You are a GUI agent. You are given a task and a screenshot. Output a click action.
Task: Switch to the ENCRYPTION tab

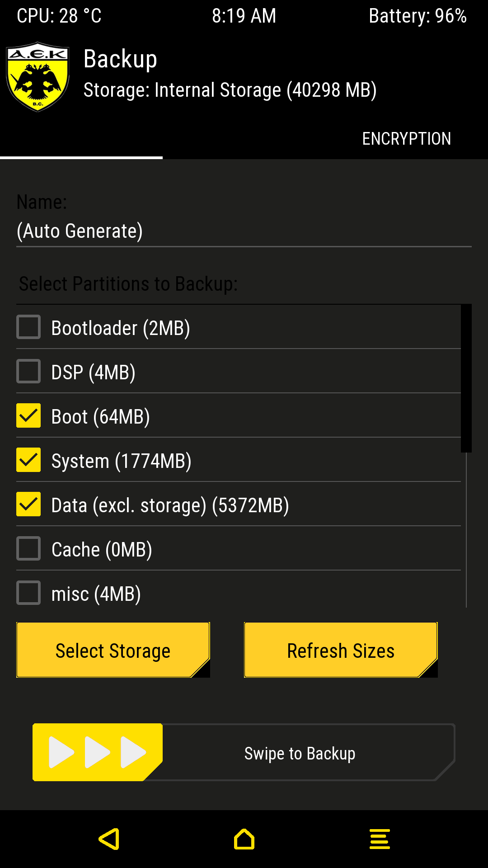coord(406,139)
